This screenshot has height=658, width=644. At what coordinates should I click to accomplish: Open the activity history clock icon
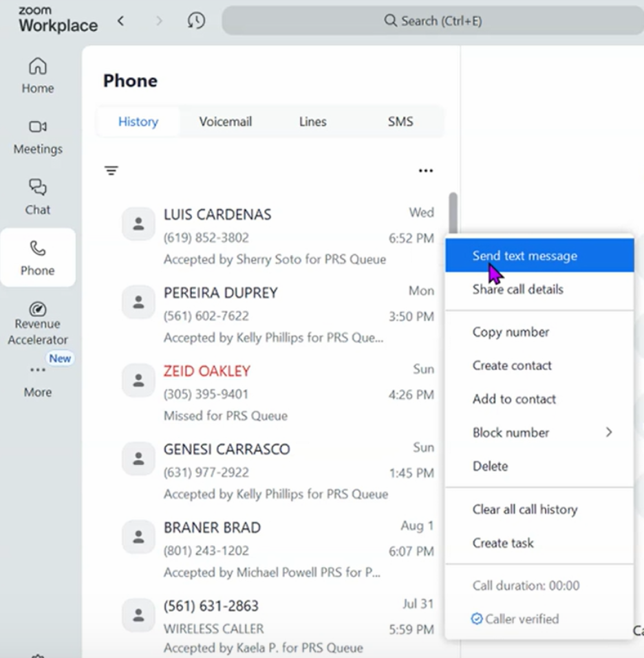tap(196, 21)
